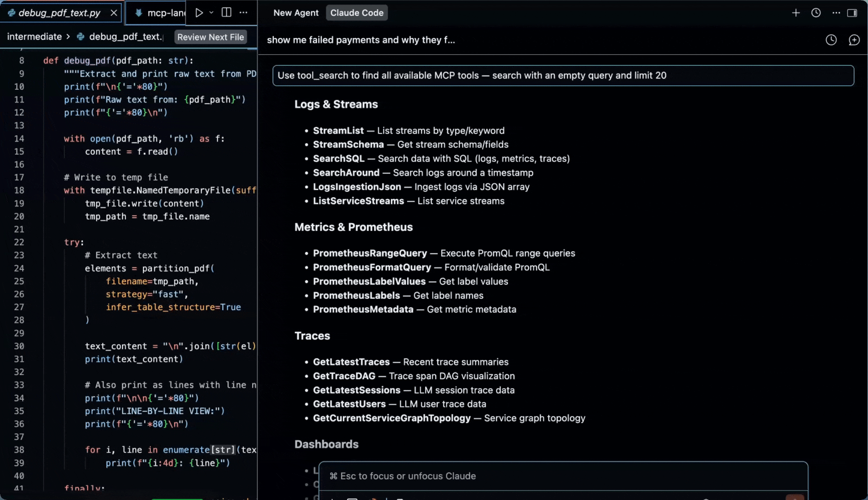868x500 pixels.
Task: Click the Metrics & Prometheus heading
Action: (x=353, y=227)
